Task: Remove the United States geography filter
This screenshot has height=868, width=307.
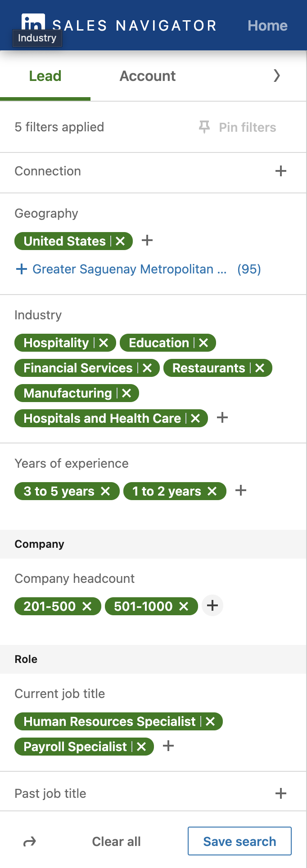Action: (x=120, y=241)
